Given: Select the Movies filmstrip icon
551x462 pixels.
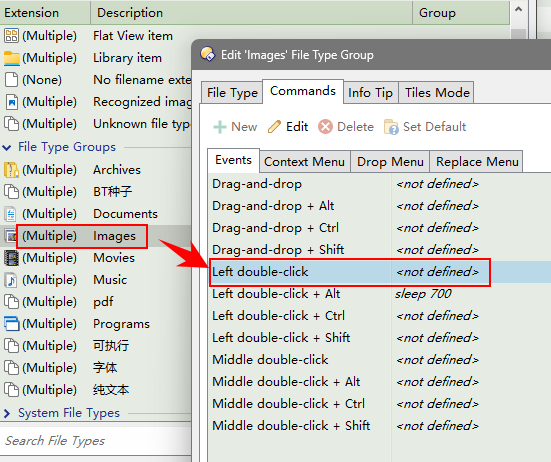Looking at the screenshot, I should pyautogui.click(x=11, y=258).
